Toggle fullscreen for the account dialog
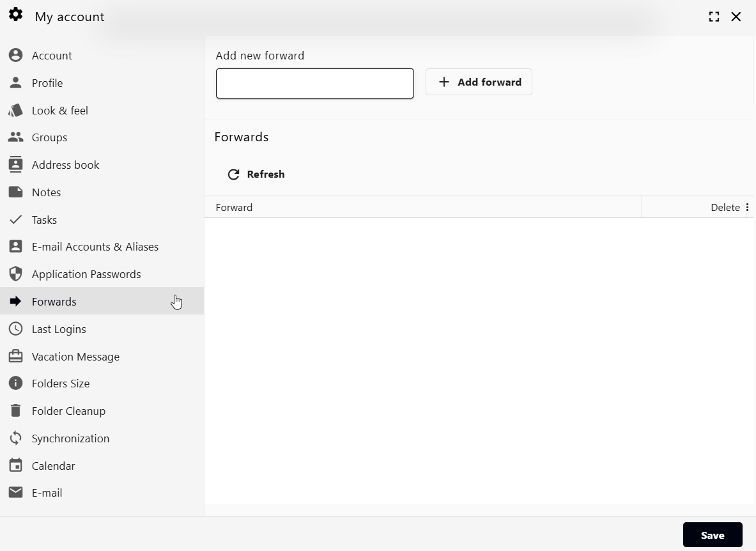The height and width of the screenshot is (551, 756). point(714,17)
